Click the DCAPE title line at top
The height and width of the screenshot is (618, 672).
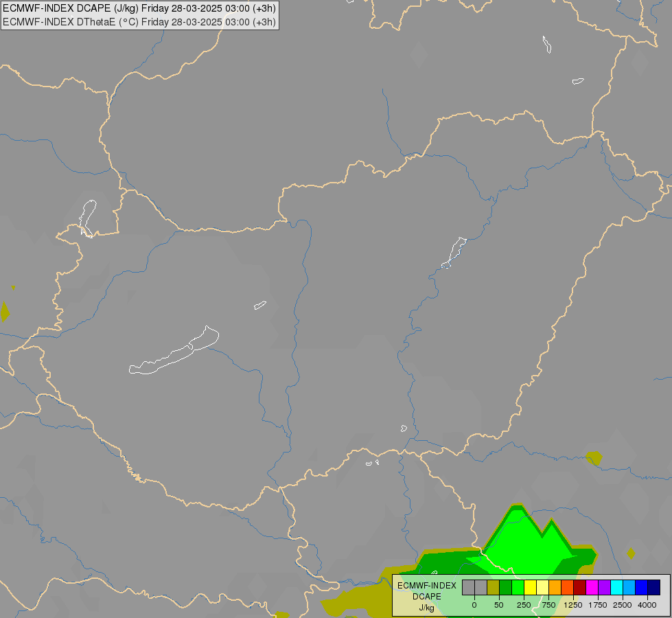click(139, 8)
